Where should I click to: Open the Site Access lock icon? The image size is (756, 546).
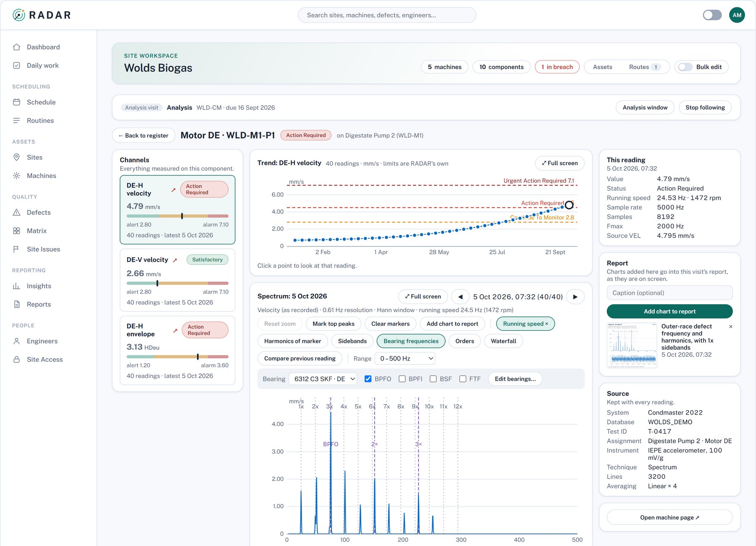click(16, 359)
